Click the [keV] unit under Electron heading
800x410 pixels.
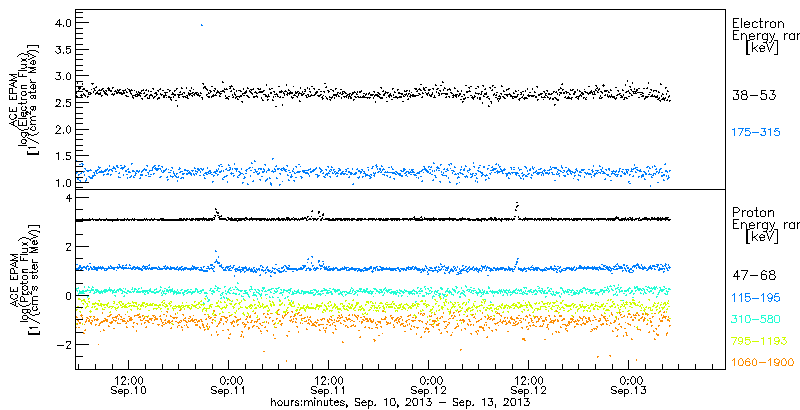pos(762,48)
